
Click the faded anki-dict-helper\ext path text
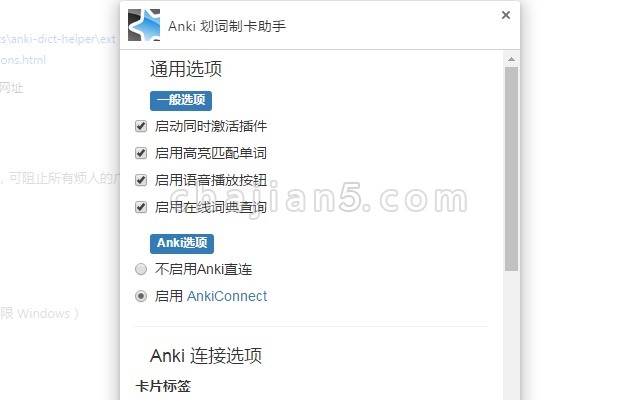58,39
